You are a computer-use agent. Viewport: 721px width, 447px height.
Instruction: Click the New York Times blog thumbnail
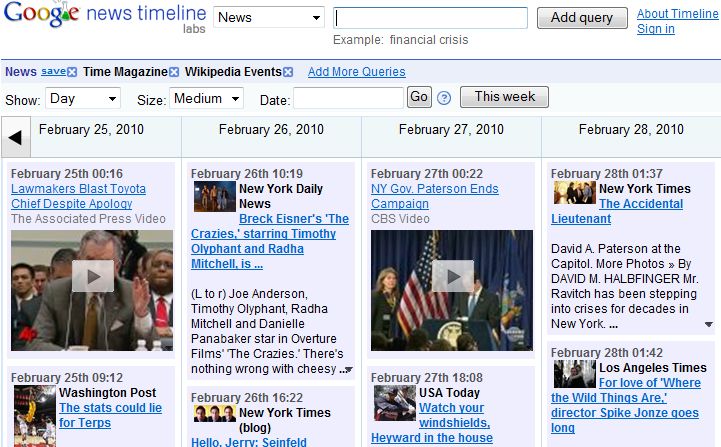214,414
